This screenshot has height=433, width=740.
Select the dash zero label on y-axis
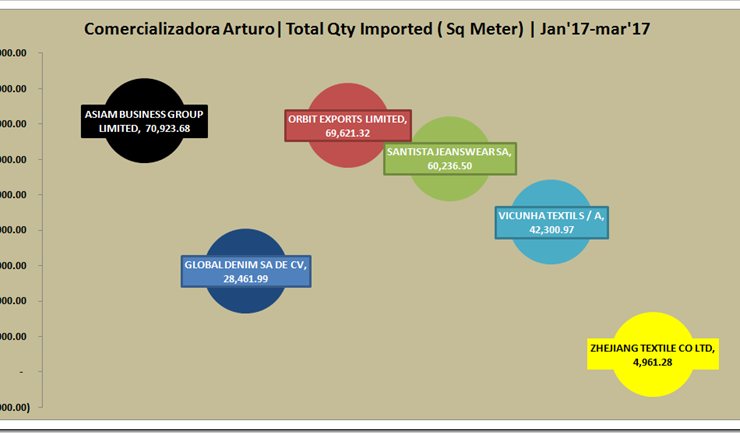tap(19, 371)
